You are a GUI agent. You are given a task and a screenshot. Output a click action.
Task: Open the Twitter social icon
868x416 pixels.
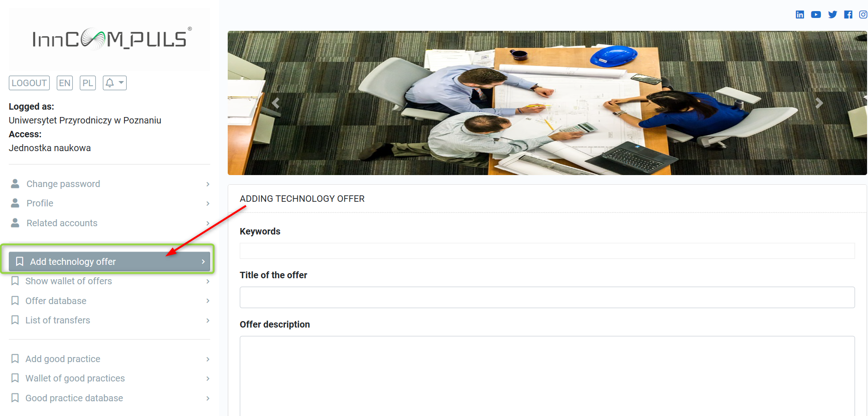pyautogui.click(x=833, y=15)
